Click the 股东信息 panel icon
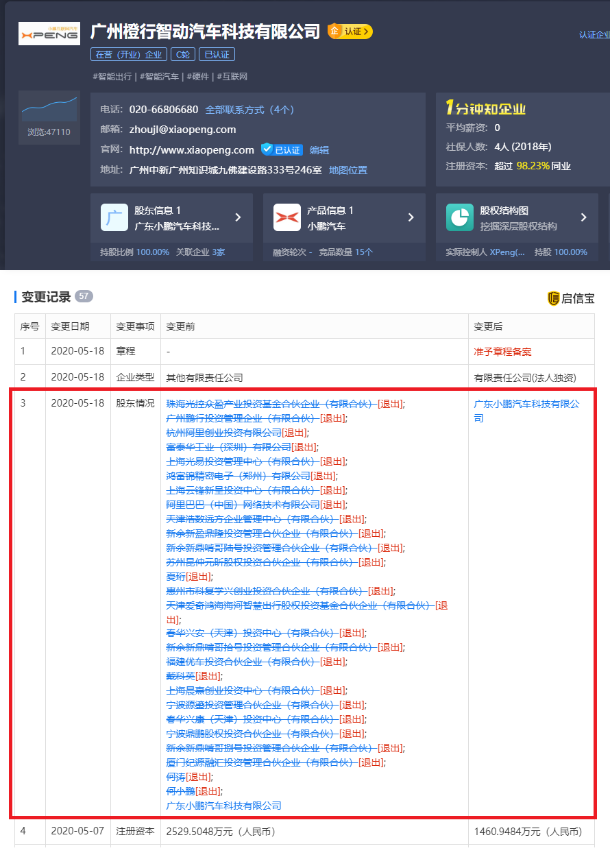 click(x=114, y=218)
